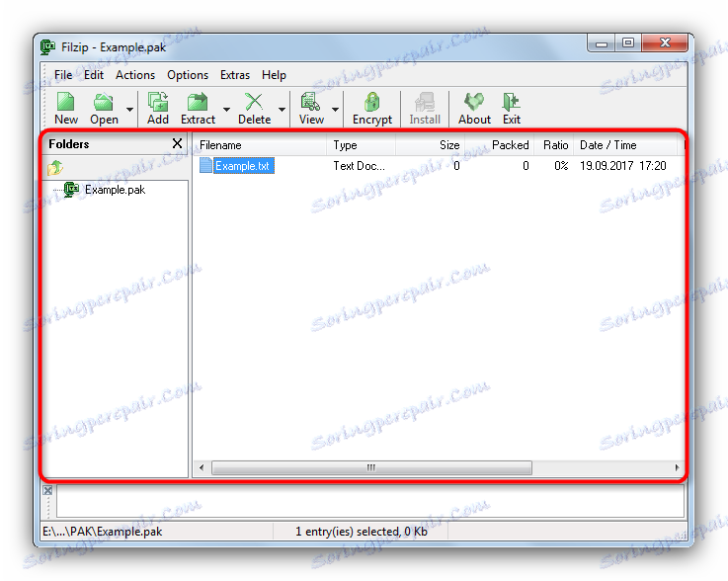Click the About toolbar icon
Screen dimensions: 728x581
click(474, 102)
